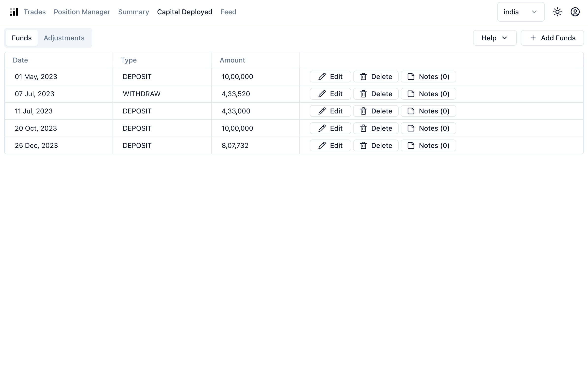Click pencil icon for 25 Dec deposit

point(322,145)
